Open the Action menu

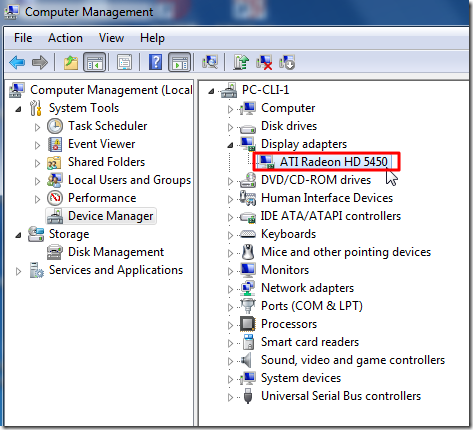coord(65,38)
